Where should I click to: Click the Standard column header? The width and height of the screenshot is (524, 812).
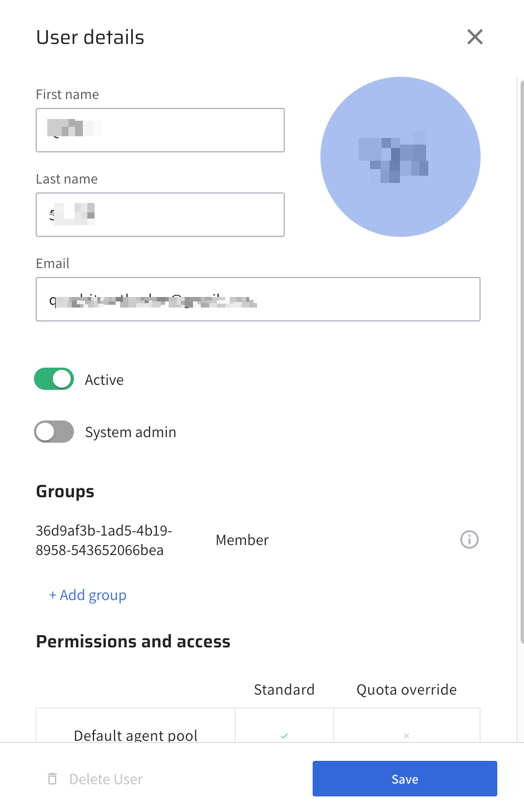pos(284,690)
